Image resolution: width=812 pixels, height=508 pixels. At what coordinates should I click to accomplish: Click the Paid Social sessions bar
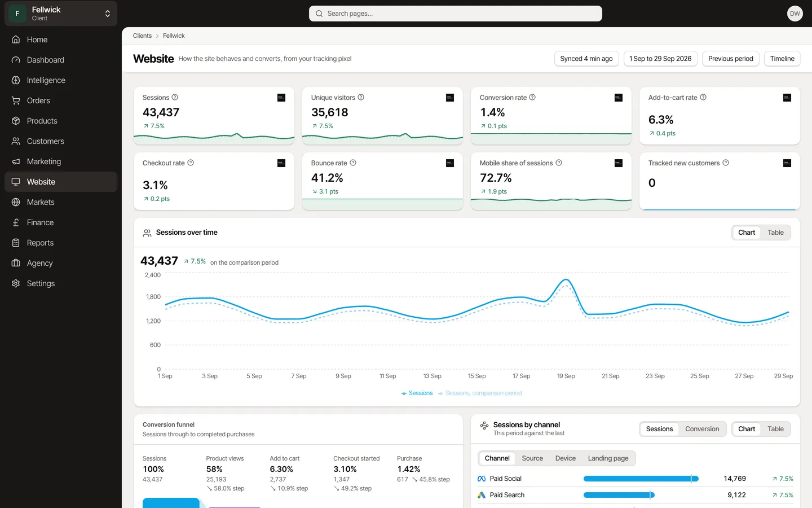(x=641, y=479)
